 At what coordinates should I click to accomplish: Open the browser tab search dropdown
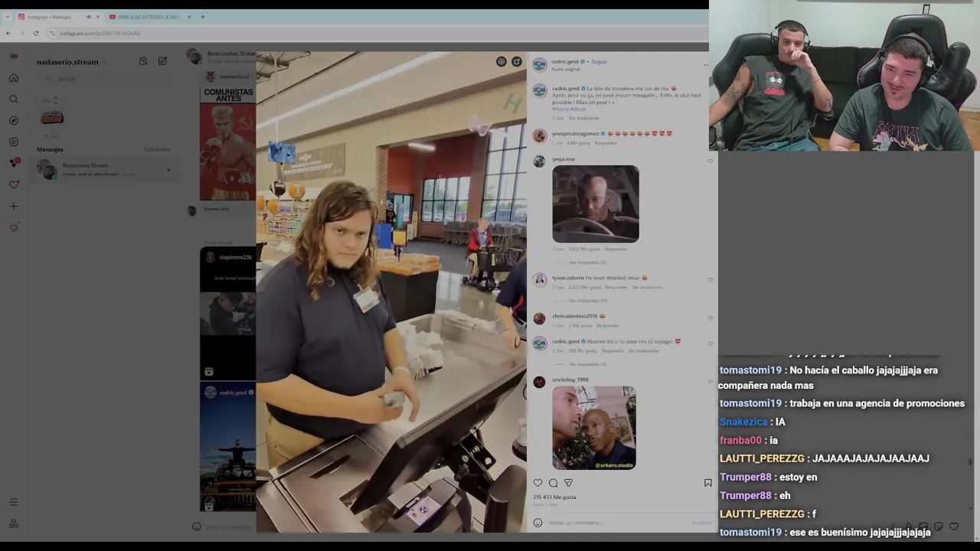[x=8, y=17]
